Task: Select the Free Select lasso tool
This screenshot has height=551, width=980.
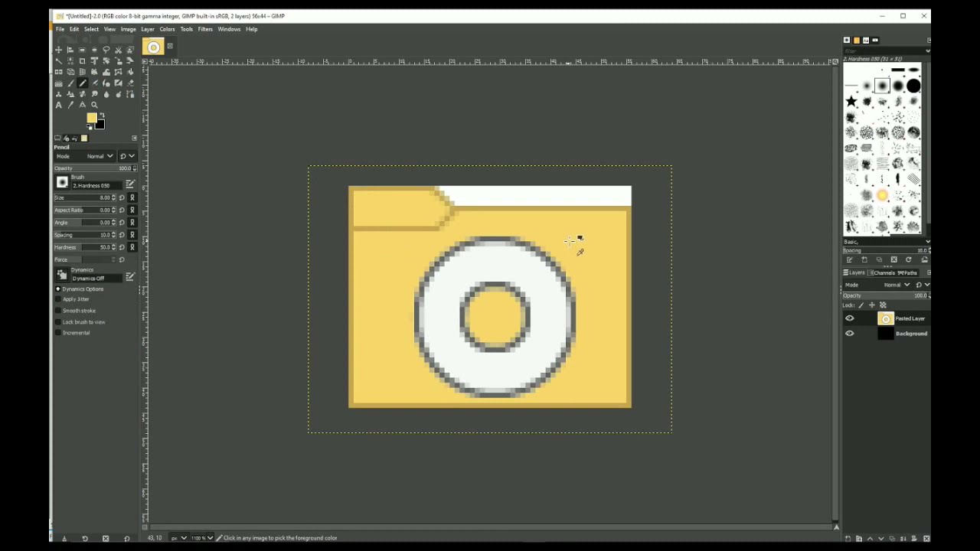Action: coord(106,49)
